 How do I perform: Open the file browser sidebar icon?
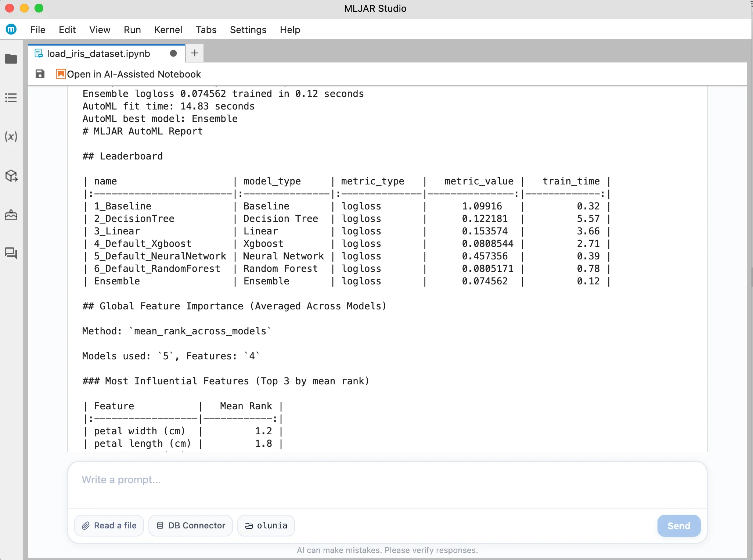[x=11, y=59]
